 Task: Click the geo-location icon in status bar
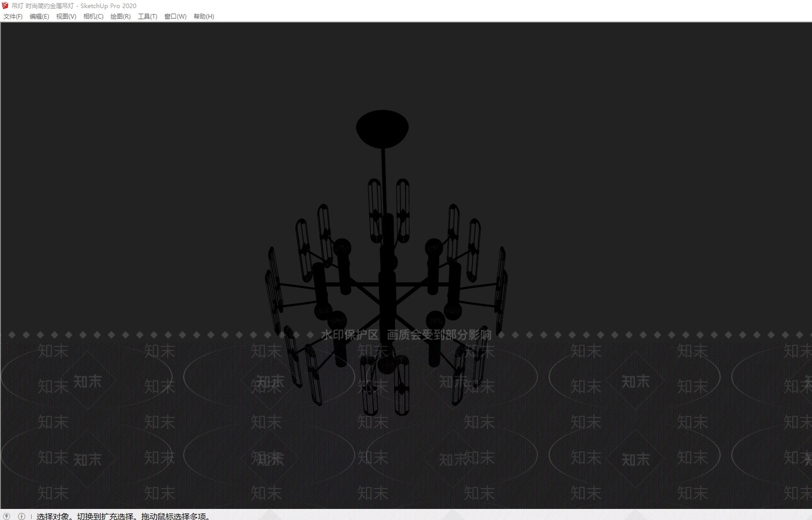click(7, 516)
